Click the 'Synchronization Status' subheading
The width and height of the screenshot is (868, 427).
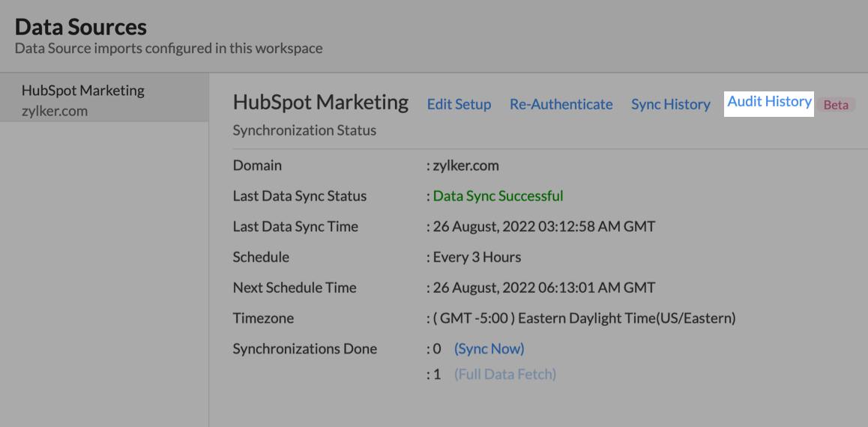(x=304, y=130)
